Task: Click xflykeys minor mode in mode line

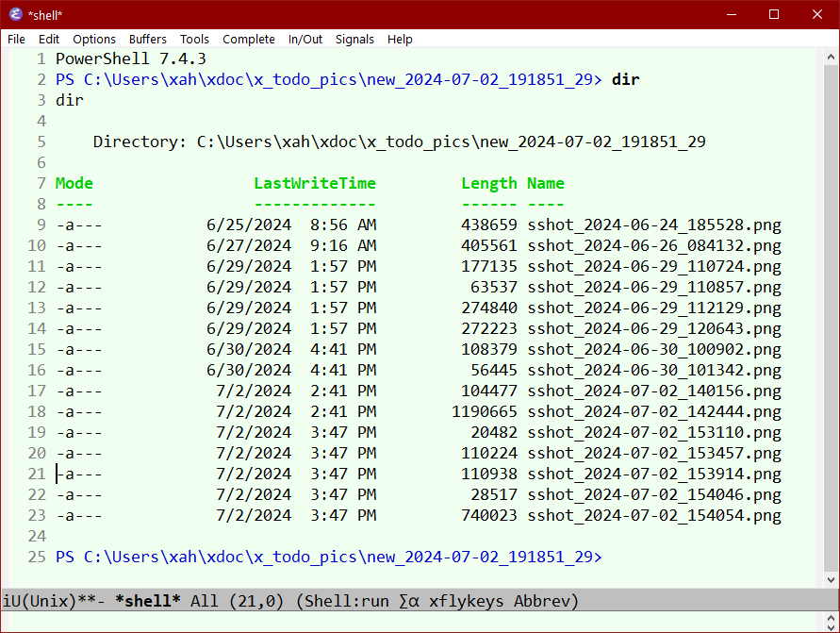Action: click(x=466, y=601)
